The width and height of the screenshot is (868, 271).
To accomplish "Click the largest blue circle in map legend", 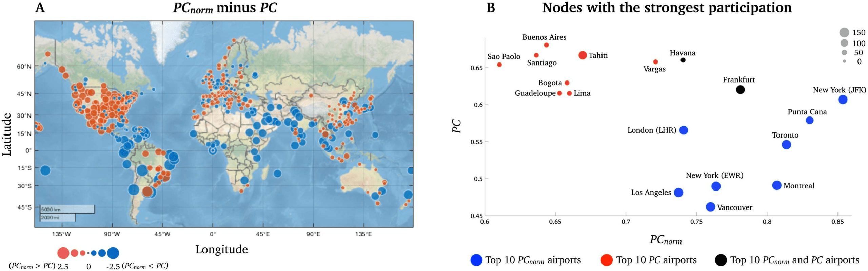I will point(113,253).
